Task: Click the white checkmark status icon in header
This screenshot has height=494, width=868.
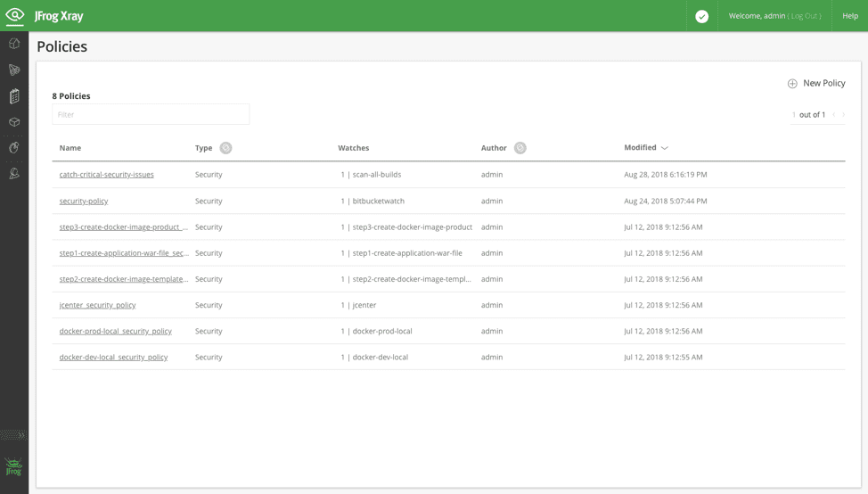Action: pyautogui.click(x=702, y=16)
